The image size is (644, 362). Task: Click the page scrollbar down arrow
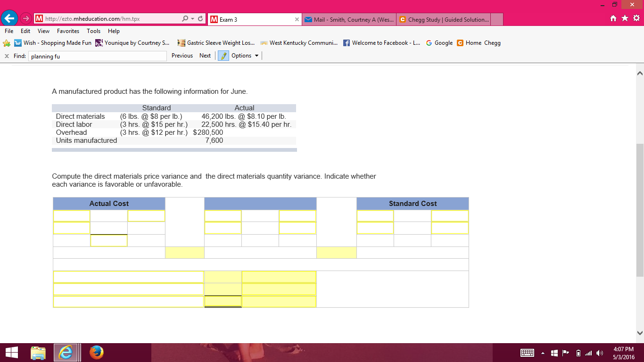pyautogui.click(x=640, y=333)
